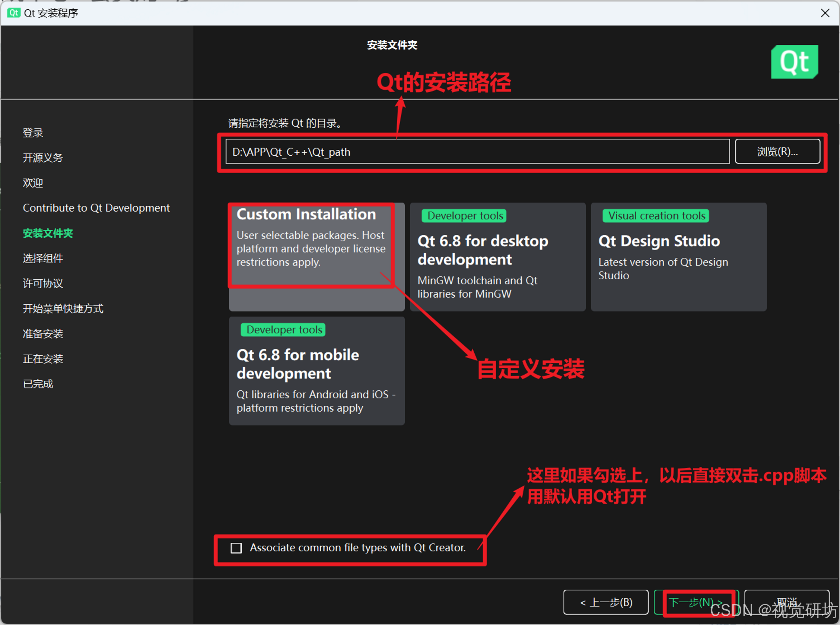Go back with the 上一步(B) button

[605, 602]
